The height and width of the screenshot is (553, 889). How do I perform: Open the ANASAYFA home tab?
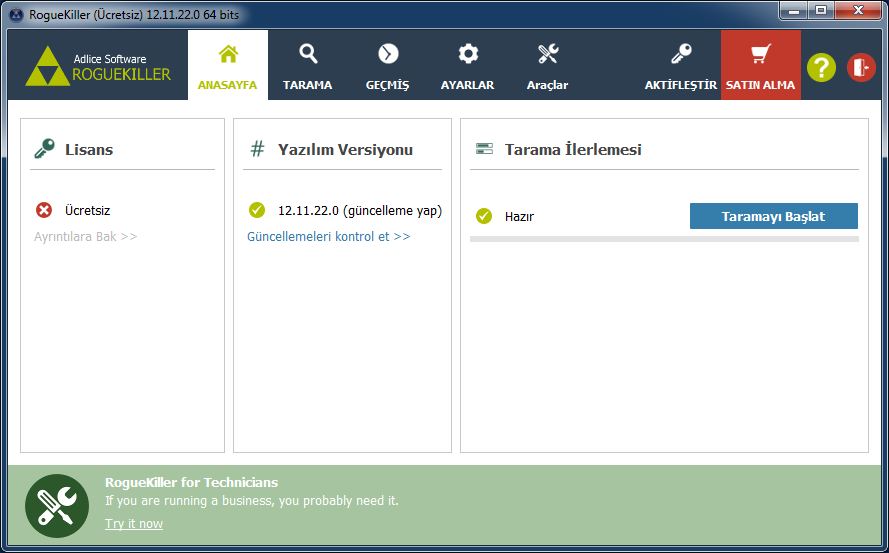click(x=227, y=65)
